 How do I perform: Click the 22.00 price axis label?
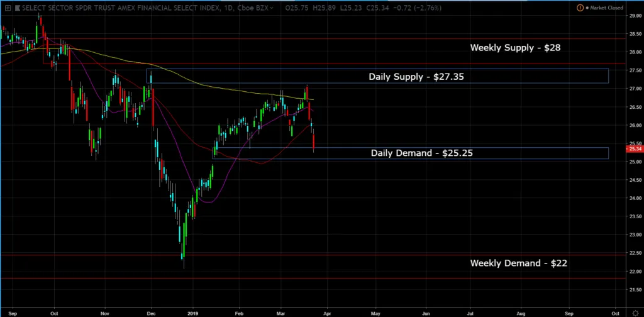coord(635,272)
